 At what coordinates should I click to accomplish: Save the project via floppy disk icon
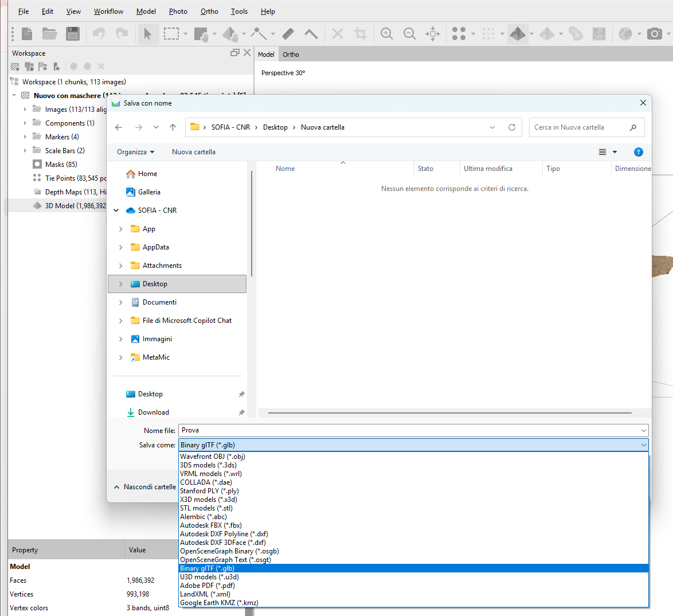[73, 34]
